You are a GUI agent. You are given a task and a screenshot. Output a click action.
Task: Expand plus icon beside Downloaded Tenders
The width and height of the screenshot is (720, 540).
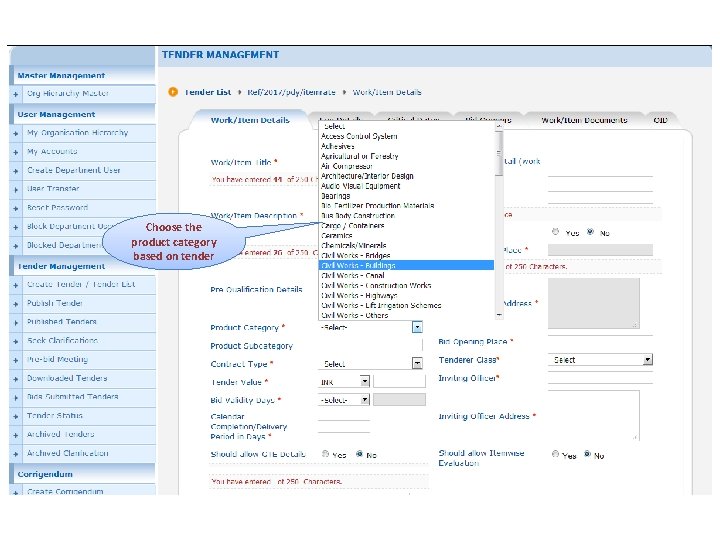(x=16, y=379)
